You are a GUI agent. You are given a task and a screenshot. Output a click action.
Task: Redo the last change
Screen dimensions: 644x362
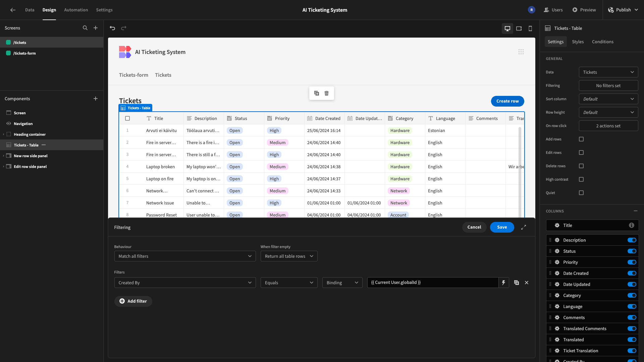124,28
